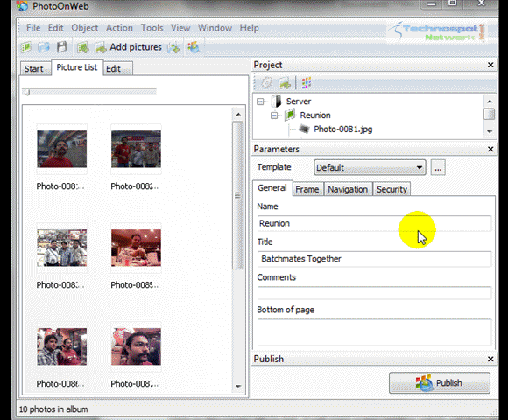This screenshot has height=420, width=508.
Task: Select the General parameters tab
Action: pyautogui.click(x=272, y=188)
